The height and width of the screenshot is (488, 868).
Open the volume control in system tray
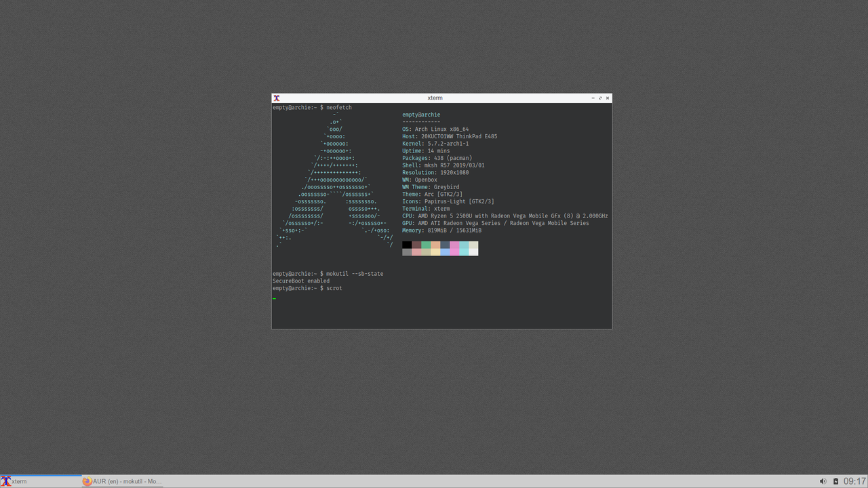click(823, 481)
